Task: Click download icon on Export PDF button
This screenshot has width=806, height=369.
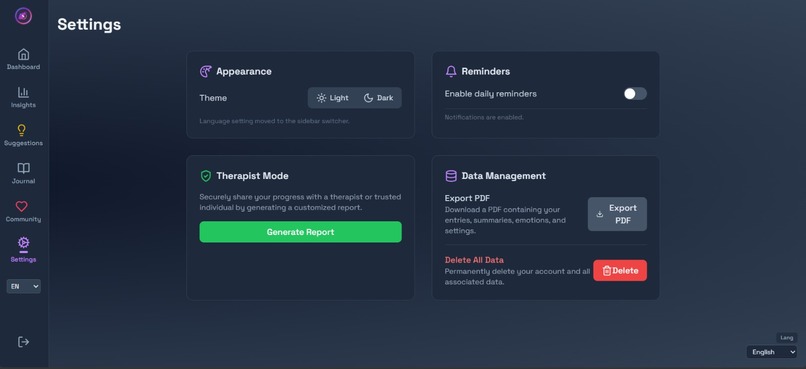Action: coord(599,214)
